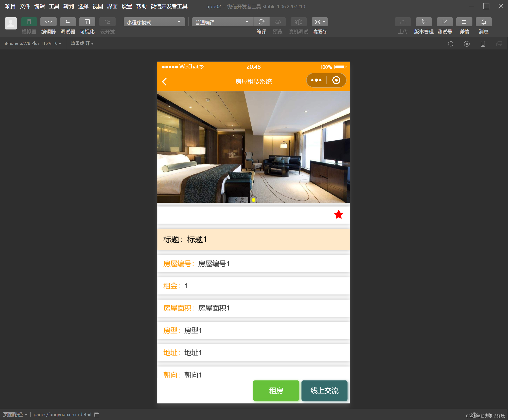508x420 pixels.
Task: Click the 20:48 status bar time
Action: coord(254,67)
